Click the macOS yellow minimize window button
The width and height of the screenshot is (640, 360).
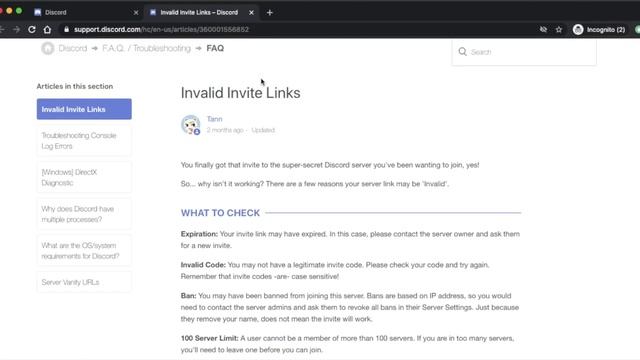[x=9, y=11]
